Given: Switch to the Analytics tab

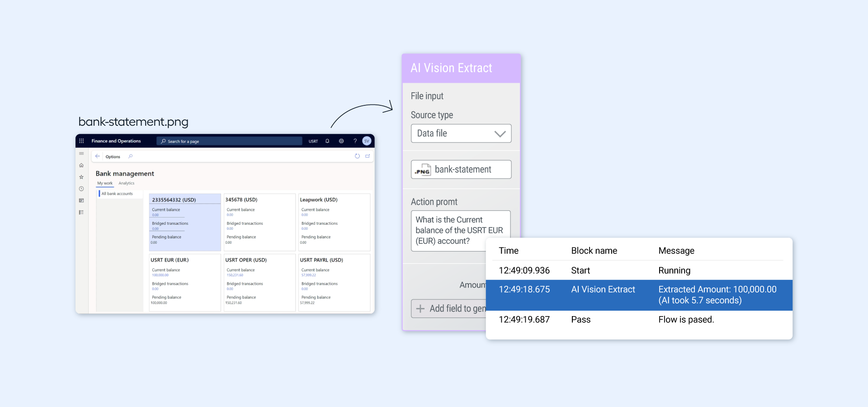Looking at the screenshot, I should (127, 183).
